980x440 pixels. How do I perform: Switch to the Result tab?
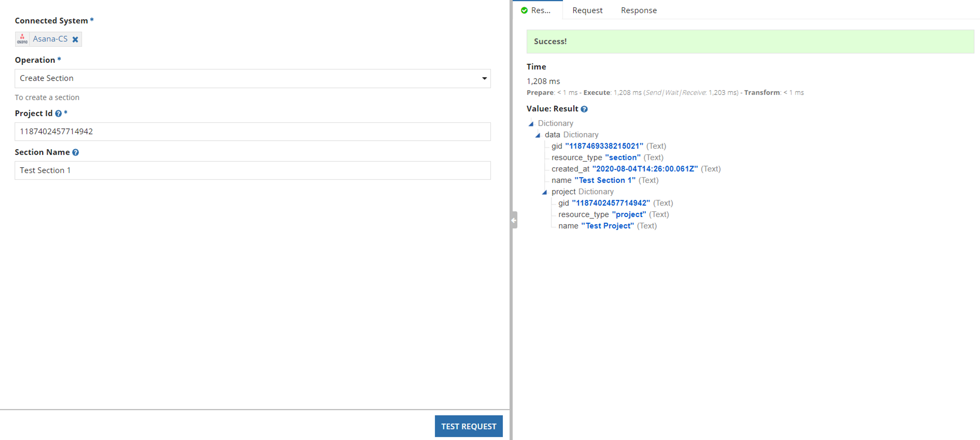537,10
